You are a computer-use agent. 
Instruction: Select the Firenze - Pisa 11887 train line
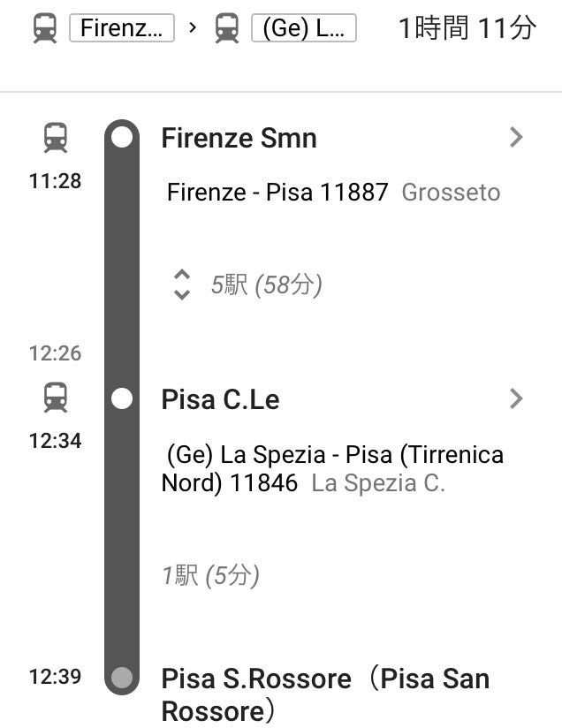[x=277, y=193]
